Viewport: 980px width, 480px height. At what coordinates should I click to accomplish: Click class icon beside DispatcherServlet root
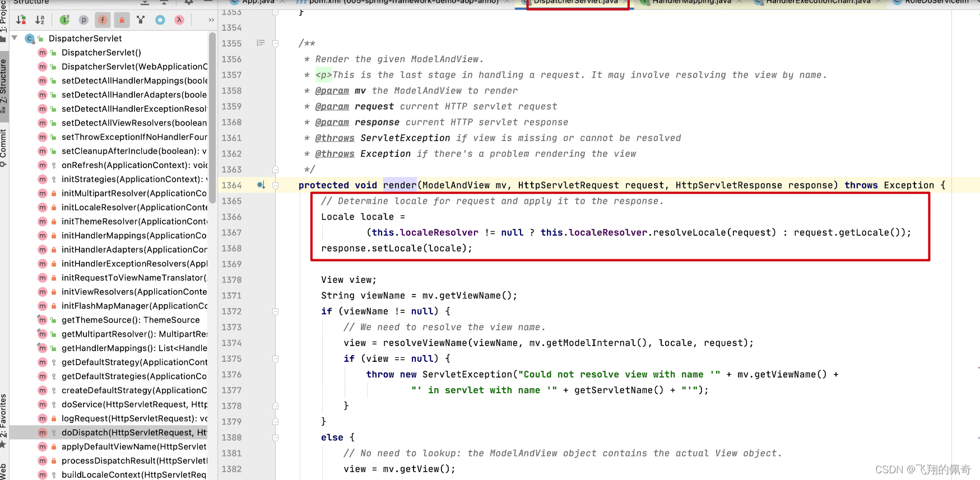29,38
